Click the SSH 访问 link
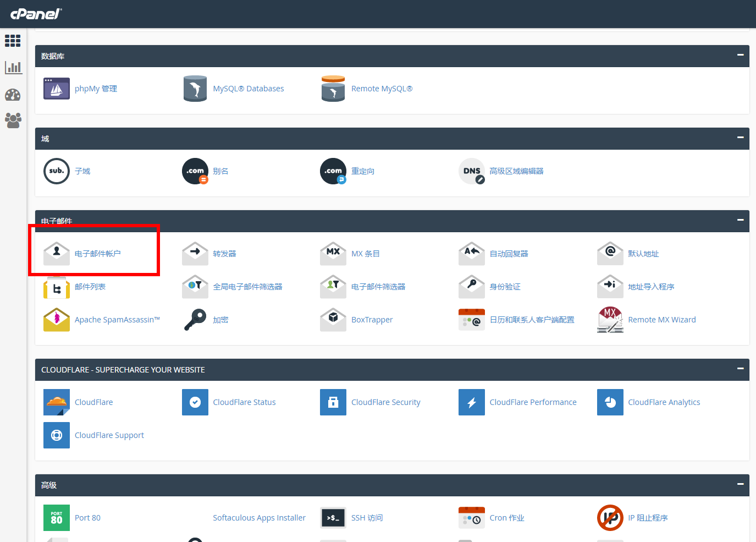The height and width of the screenshot is (542, 756). tap(367, 518)
